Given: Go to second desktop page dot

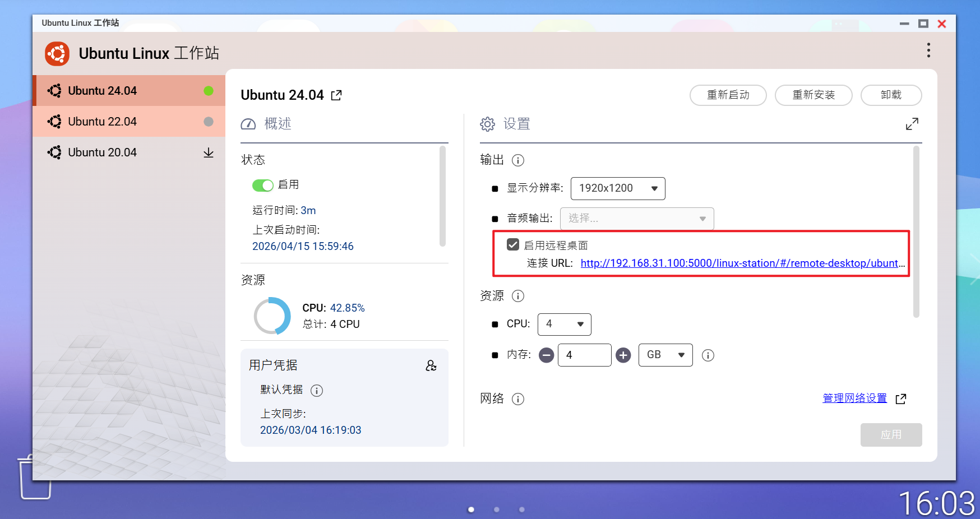Looking at the screenshot, I should tap(497, 509).
